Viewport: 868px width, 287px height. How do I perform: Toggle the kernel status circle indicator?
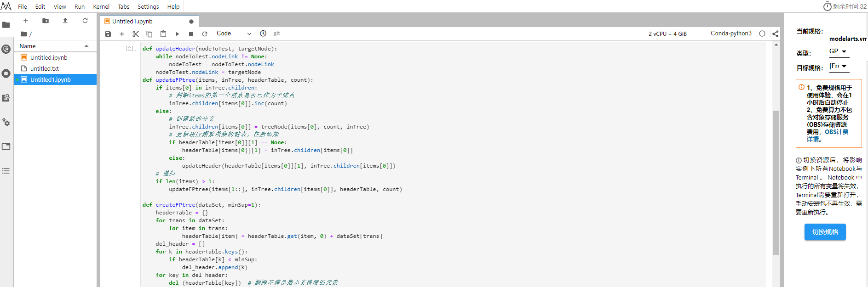[x=762, y=34]
